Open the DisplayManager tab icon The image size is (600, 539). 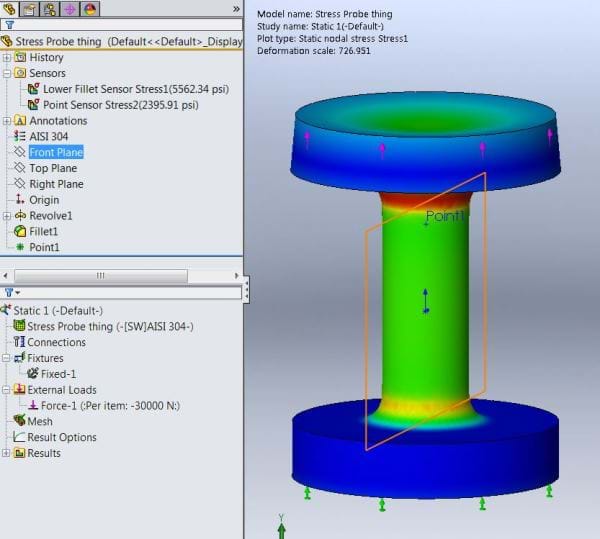point(90,9)
